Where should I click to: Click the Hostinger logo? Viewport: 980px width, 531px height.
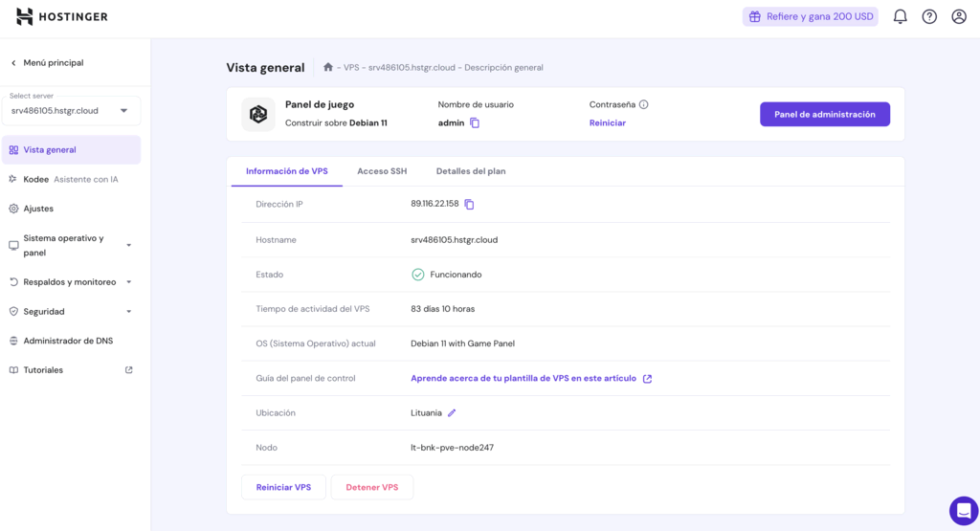tap(62, 16)
